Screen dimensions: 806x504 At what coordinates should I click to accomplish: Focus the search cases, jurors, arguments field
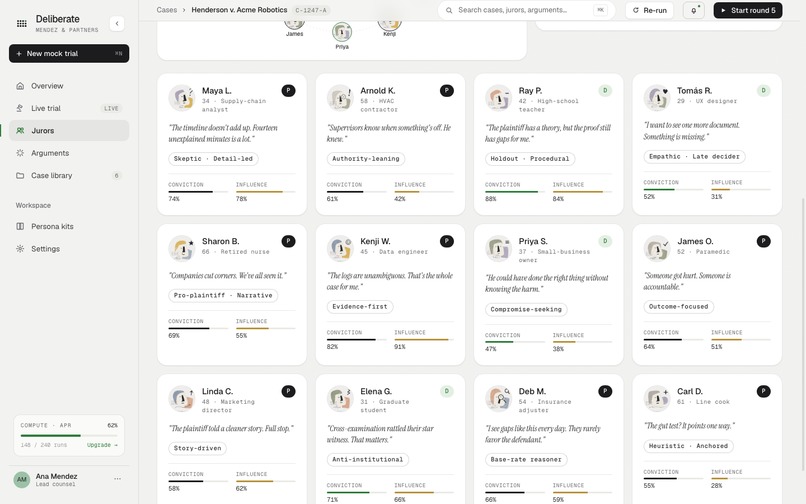[x=526, y=10]
